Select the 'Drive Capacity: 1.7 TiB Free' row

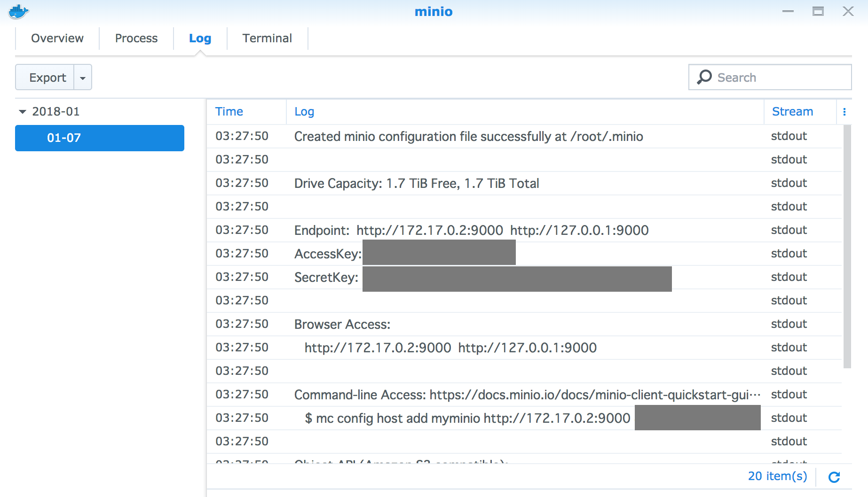pyautogui.click(x=524, y=183)
